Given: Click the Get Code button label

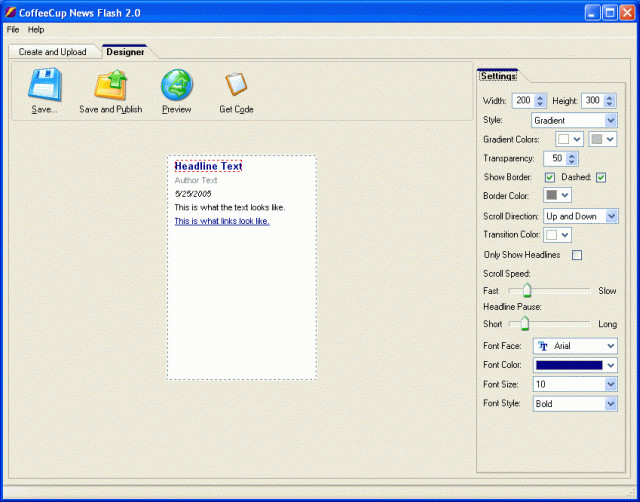Looking at the screenshot, I should tap(236, 109).
